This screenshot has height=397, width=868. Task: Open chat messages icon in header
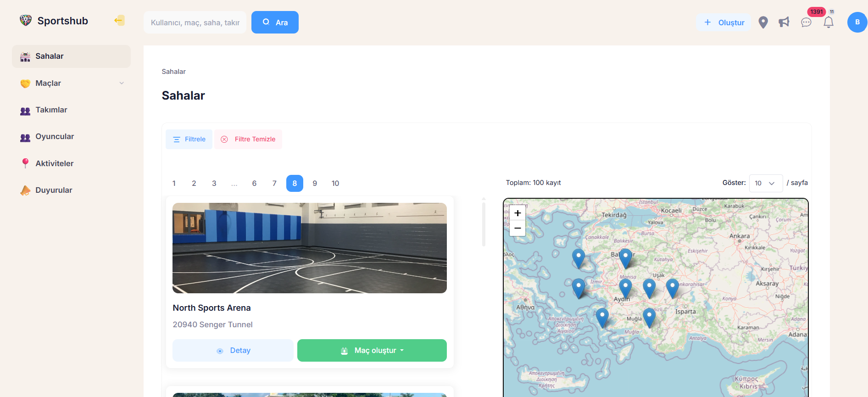pos(806,22)
